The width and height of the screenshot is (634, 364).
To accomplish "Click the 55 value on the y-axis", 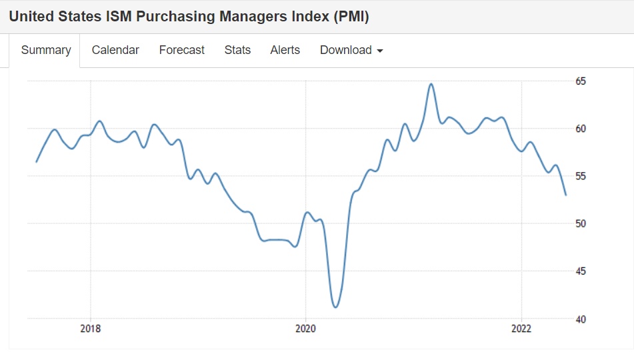I will 581,176.
